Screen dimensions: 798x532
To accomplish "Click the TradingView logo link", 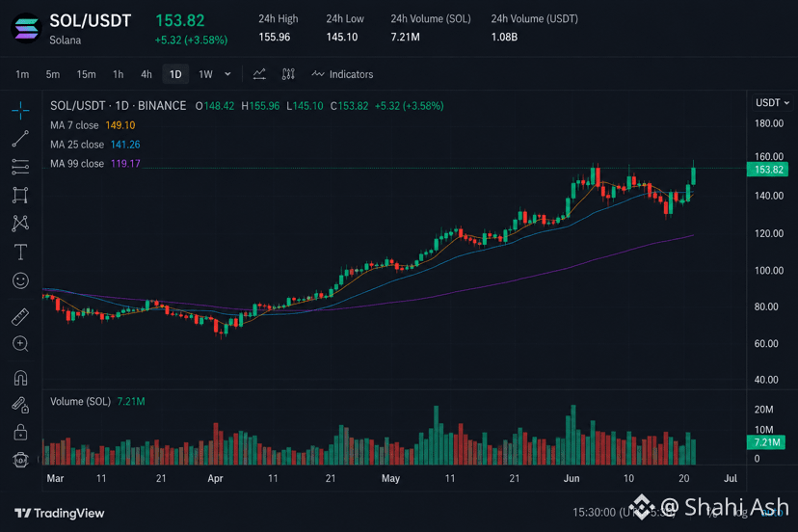I will [x=60, y=513].
